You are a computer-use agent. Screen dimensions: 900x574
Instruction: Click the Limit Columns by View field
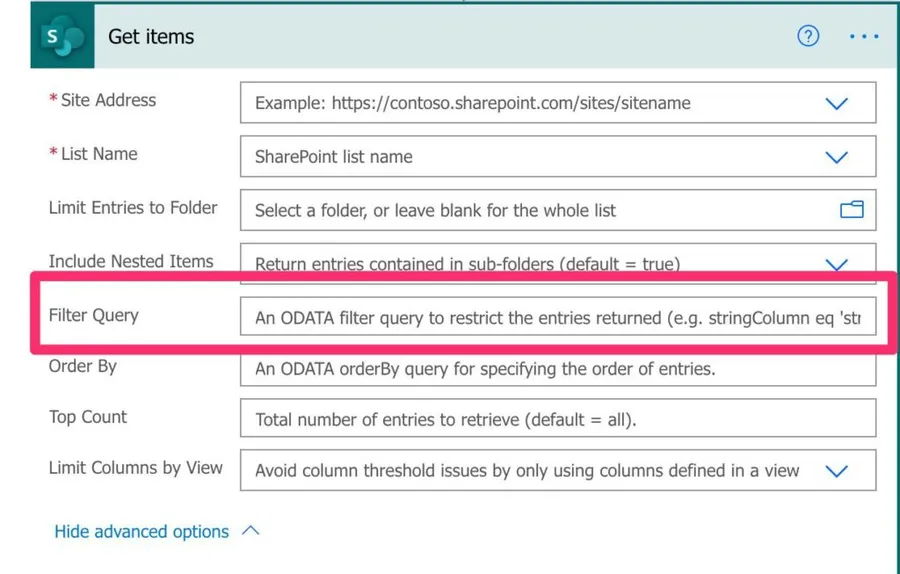tap(527, 471)
